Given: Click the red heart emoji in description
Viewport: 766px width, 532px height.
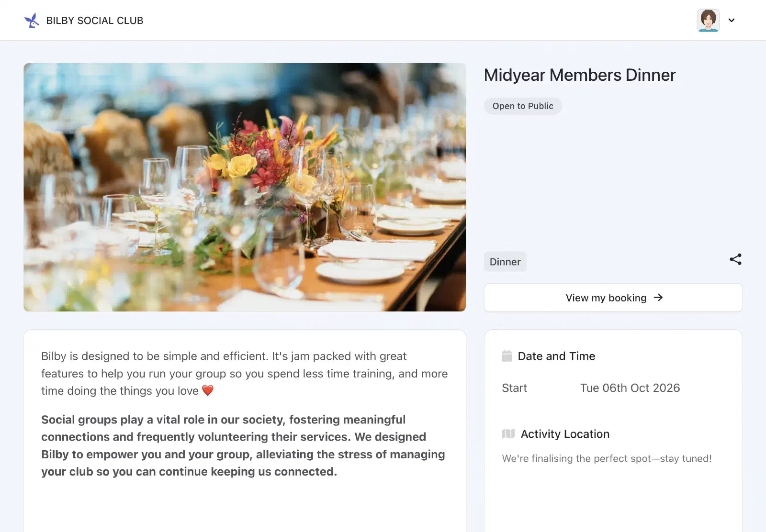Looking at the screenshot, I should pyautogui.click(x=207, y=391).
